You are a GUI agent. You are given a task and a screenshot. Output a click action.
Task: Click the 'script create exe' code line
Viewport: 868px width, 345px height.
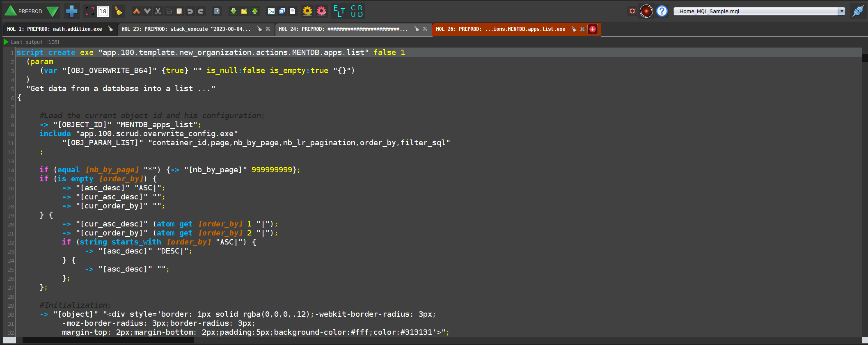(x=211, y=53)
